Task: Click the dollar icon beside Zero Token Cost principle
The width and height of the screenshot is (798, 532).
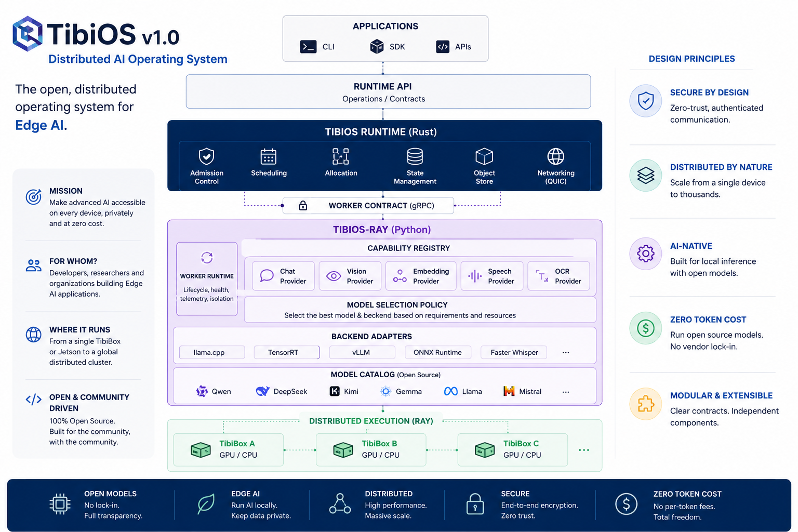Action: [x=646, y=328]
